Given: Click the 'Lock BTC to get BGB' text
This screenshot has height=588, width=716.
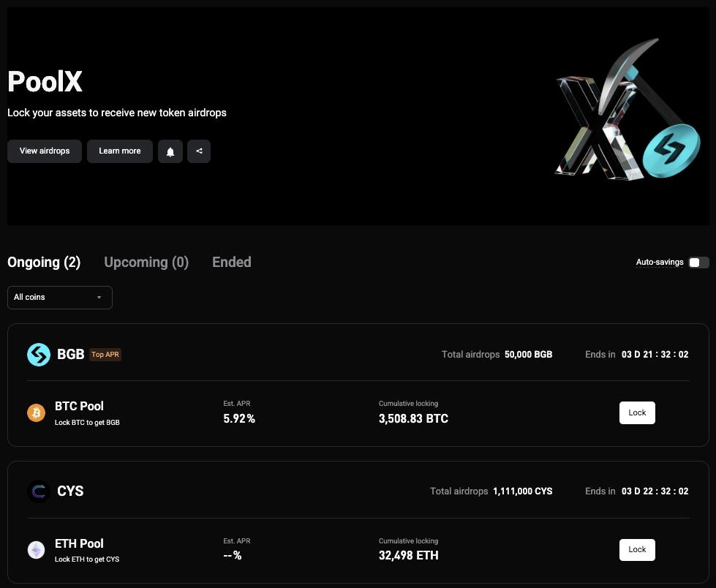Looking at the screenshot, I should [87, 423].
